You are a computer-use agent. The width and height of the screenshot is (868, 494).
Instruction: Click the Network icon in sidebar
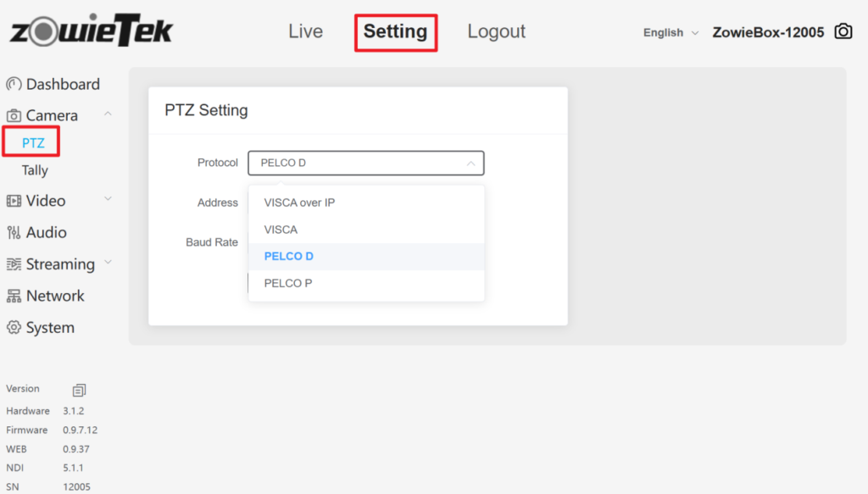[x=14, y=296]
